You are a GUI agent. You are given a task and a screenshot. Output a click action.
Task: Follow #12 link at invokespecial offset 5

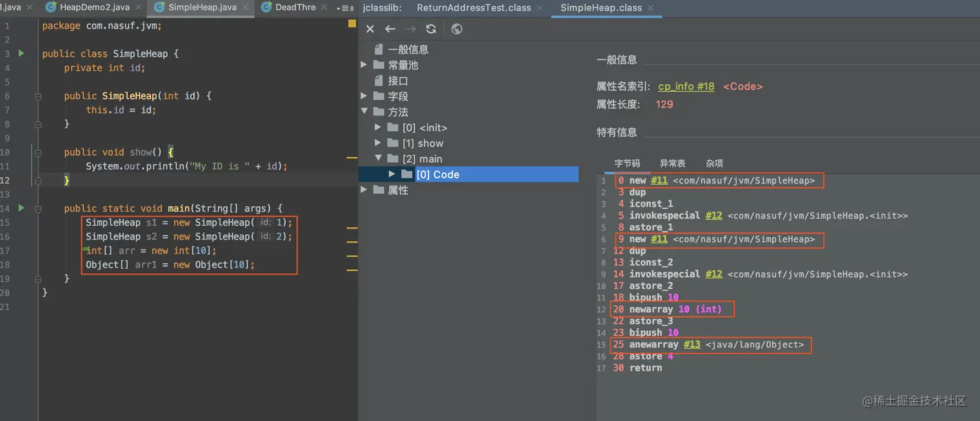coord(714,215)
